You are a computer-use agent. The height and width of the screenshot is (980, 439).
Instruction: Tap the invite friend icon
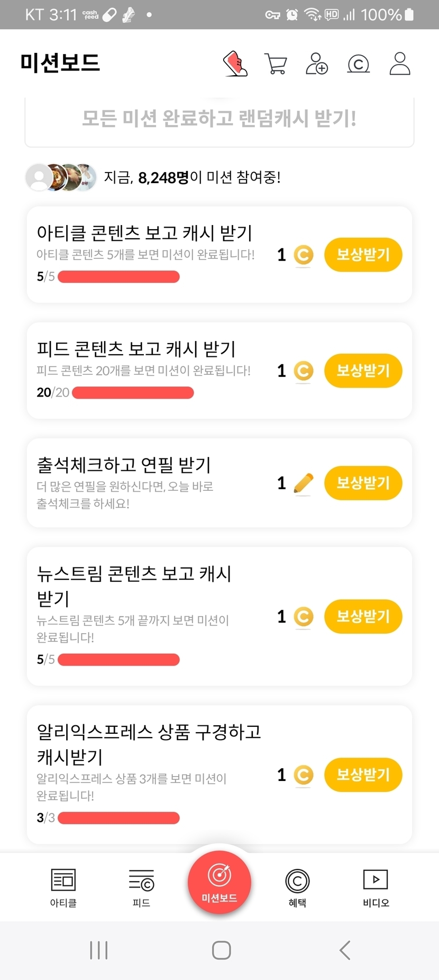pyautogui.click(x=317, y=64)
